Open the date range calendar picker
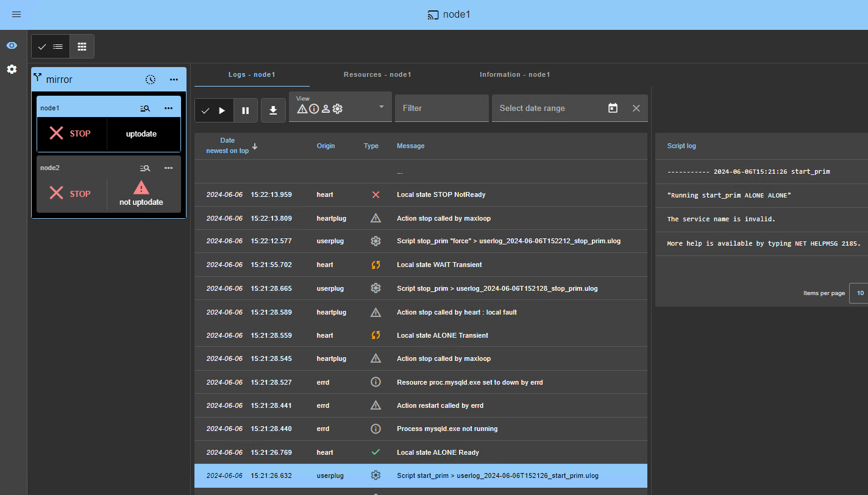 coord(613,108)
